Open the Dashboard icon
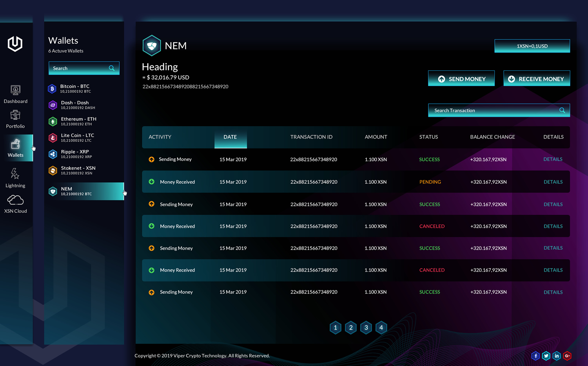 (x=15, y=90)
